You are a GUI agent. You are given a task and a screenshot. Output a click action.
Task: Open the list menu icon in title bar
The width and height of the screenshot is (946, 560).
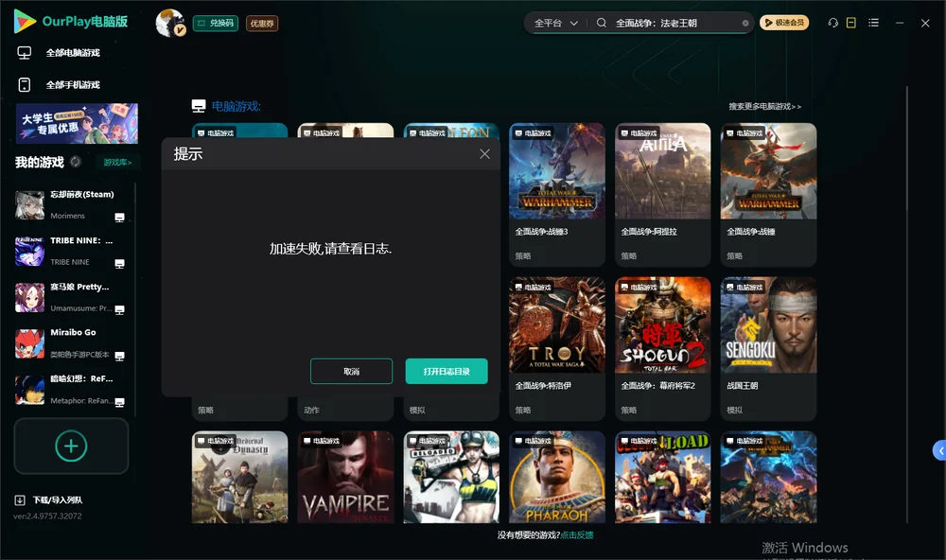tap(873, 23)
